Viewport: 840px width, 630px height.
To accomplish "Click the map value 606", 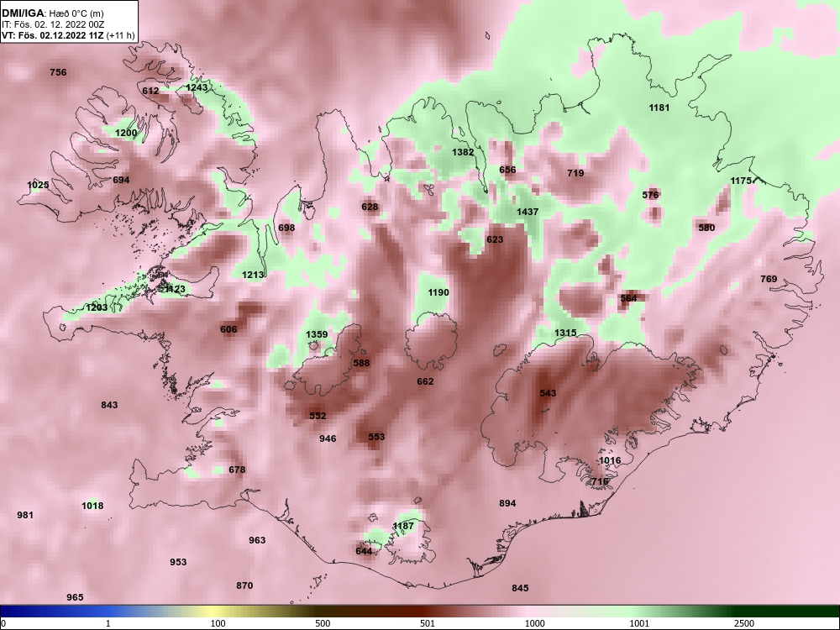I will click(x=228, y=329).
